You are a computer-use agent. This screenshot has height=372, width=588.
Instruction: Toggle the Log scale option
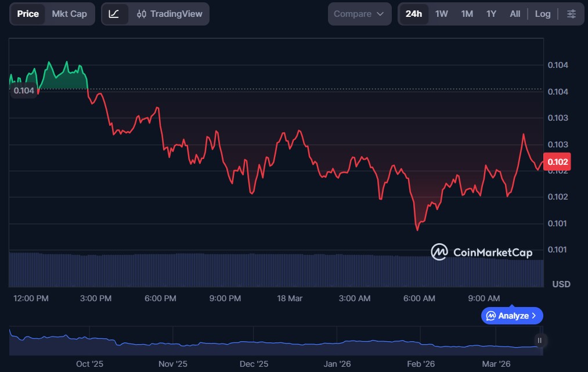click(x=543, y=14)
